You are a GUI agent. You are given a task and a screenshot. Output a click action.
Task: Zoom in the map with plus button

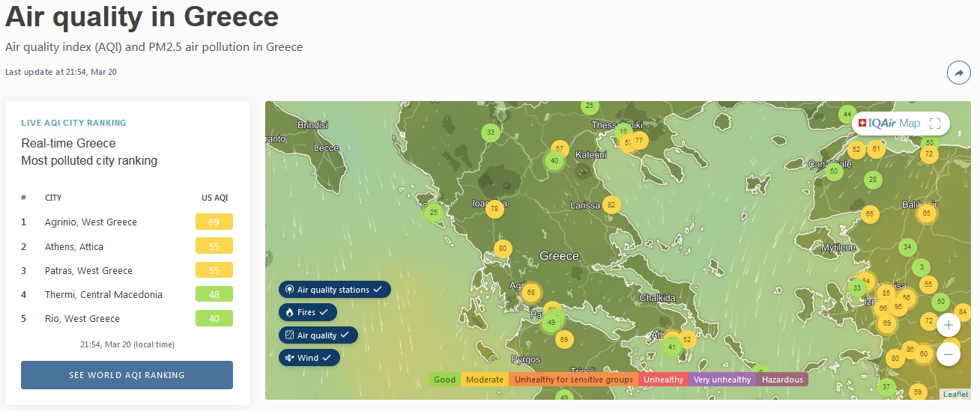point(949,325)
